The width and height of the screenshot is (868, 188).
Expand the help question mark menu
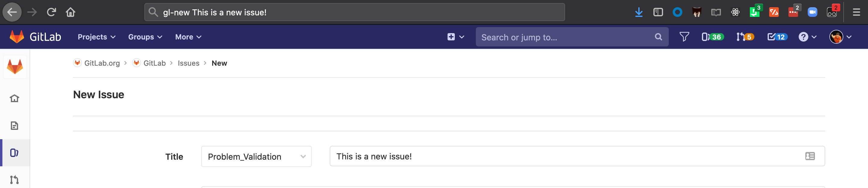(807, 37)
